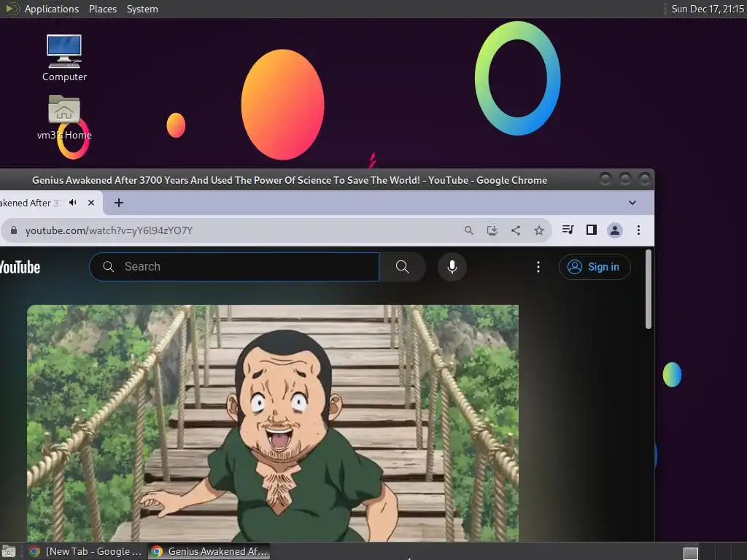Open YouTube settings three-dot menu
The height and width of the screenshot is (560, 747).
(x=538, y=267)
